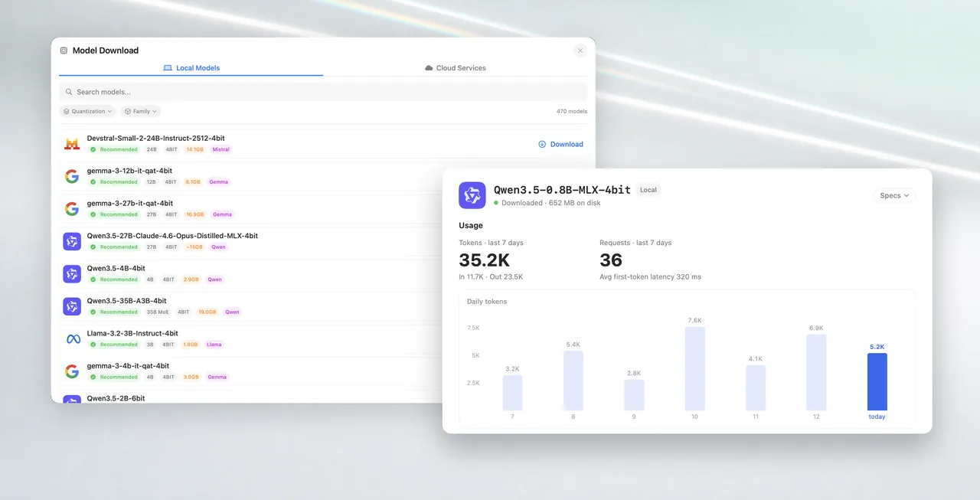Click the 35.2K tokens total value
980x500 pixels.
485,260
